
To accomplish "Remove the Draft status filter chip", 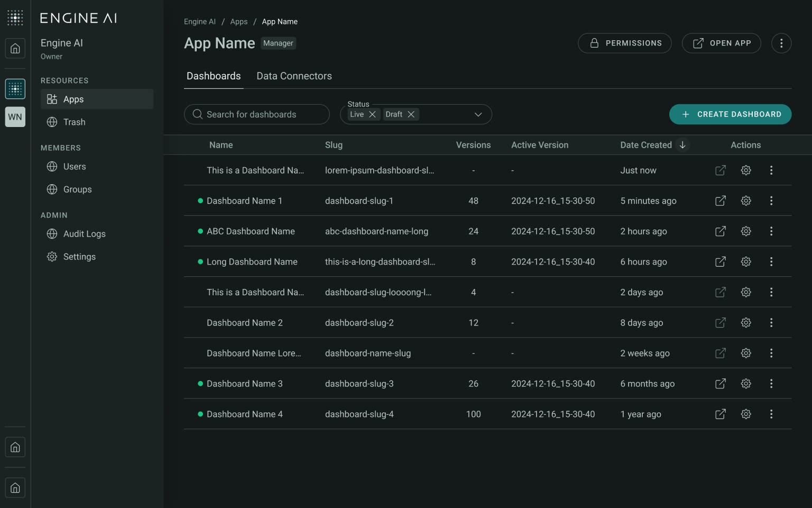I will [x=411, y=114].
